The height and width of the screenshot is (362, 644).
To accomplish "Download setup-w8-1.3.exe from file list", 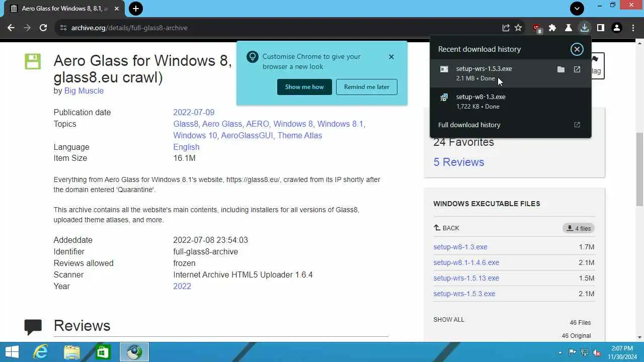I will point(460,247).
